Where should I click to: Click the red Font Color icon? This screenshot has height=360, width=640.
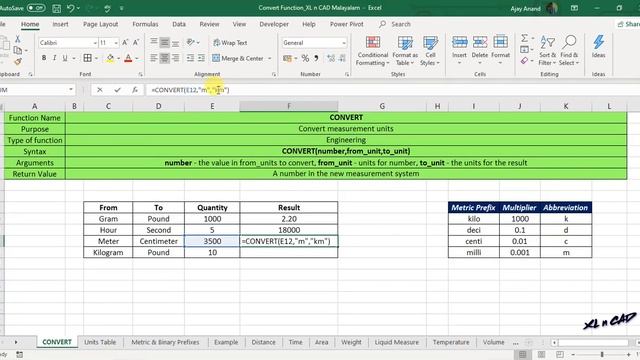[x=128, y=58]
